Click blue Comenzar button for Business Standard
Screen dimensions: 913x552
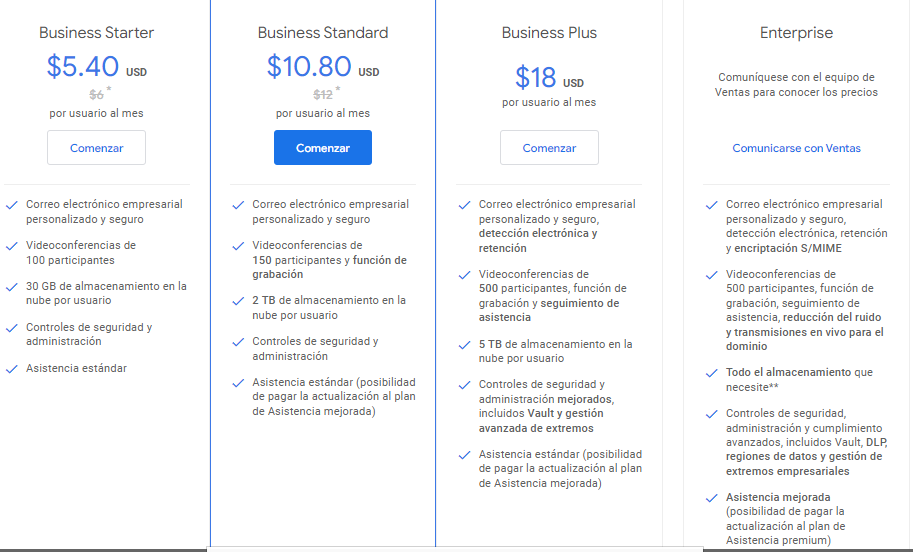(x=322, y=148)
